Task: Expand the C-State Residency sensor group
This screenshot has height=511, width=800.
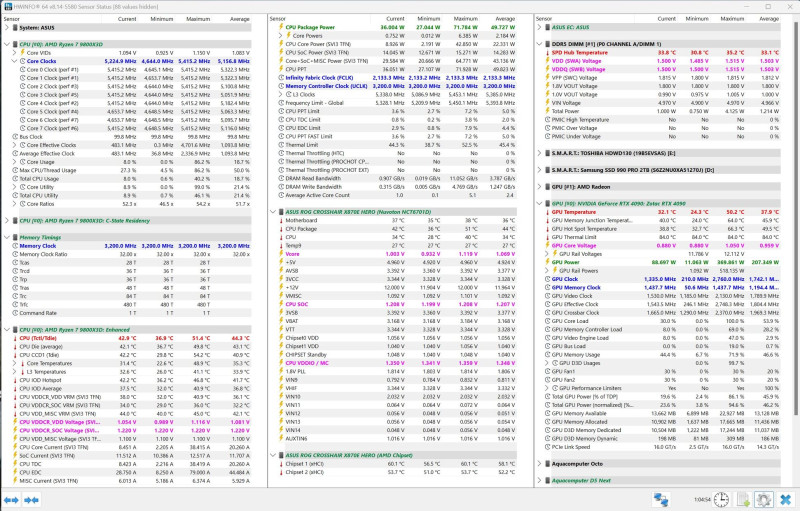Action: [7, 221]
